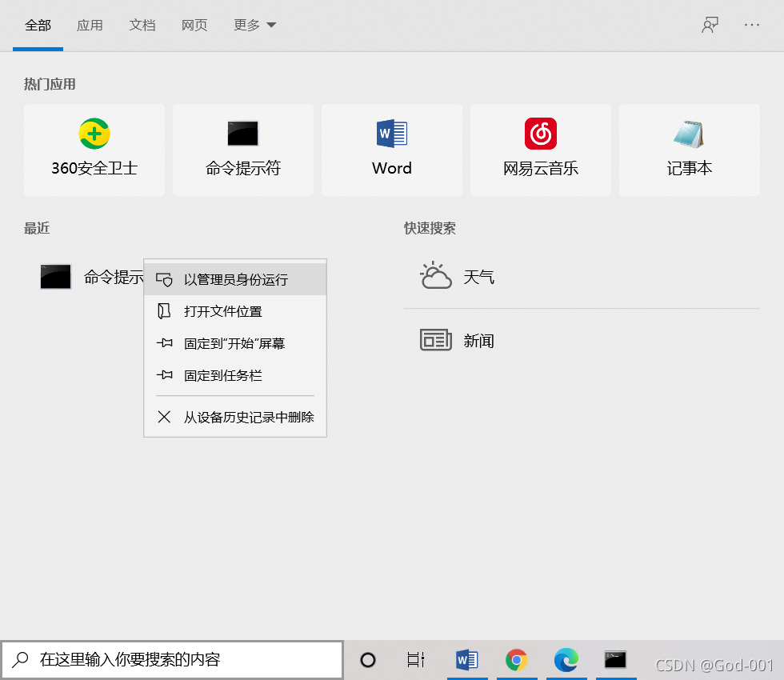Switch to the 应用 tab
Image resolution: width=784 pixels, height=680 pixels.
coord(90,25)
